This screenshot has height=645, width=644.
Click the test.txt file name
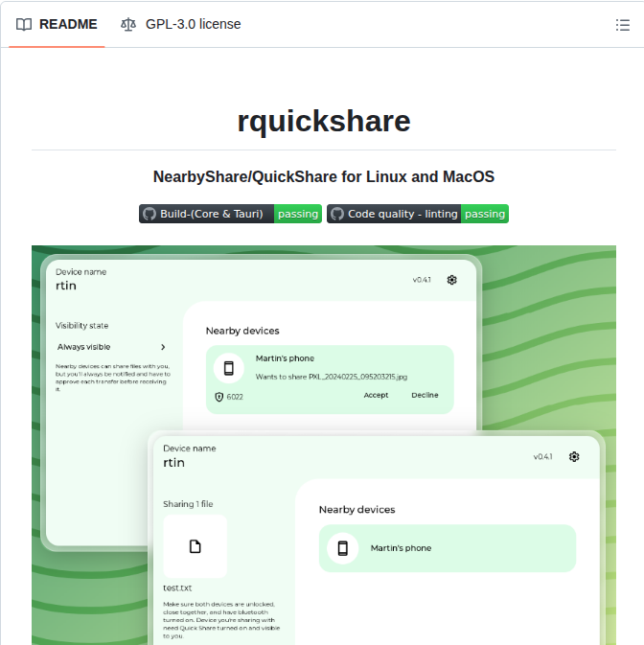click(177, 588)
